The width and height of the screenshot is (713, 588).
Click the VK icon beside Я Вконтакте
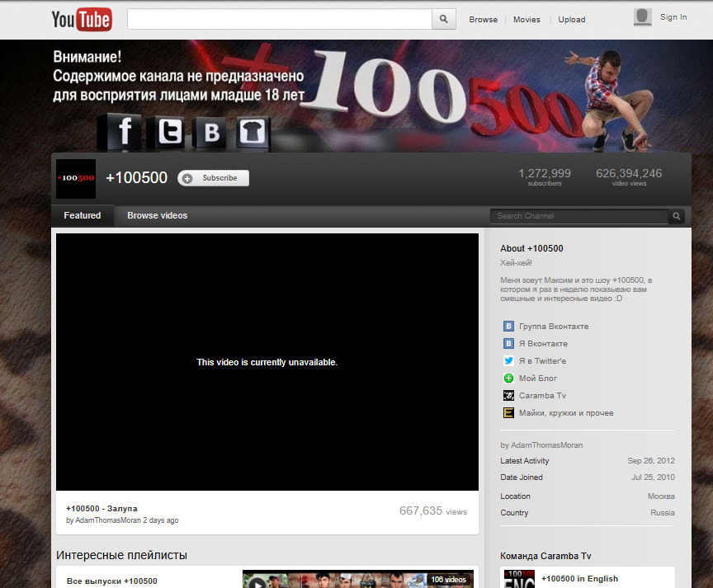click(x=508, y=344)
